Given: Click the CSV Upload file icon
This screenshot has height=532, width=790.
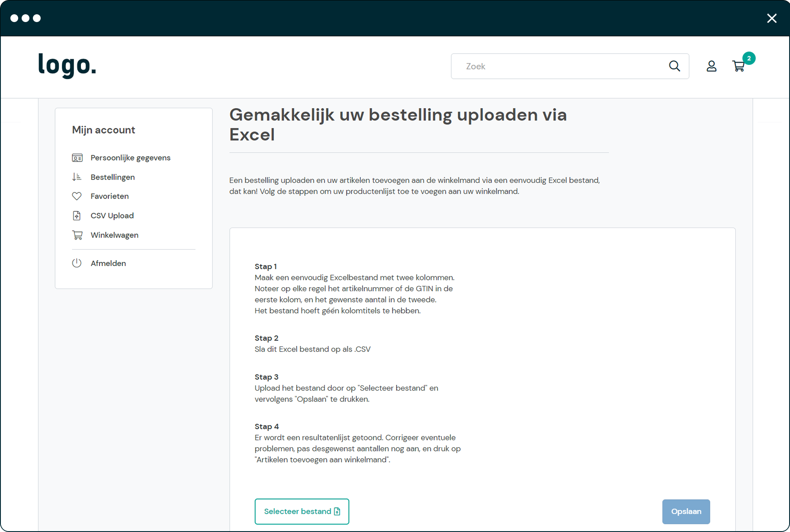Looking at the screenshot, I should (x=77, y=215).
